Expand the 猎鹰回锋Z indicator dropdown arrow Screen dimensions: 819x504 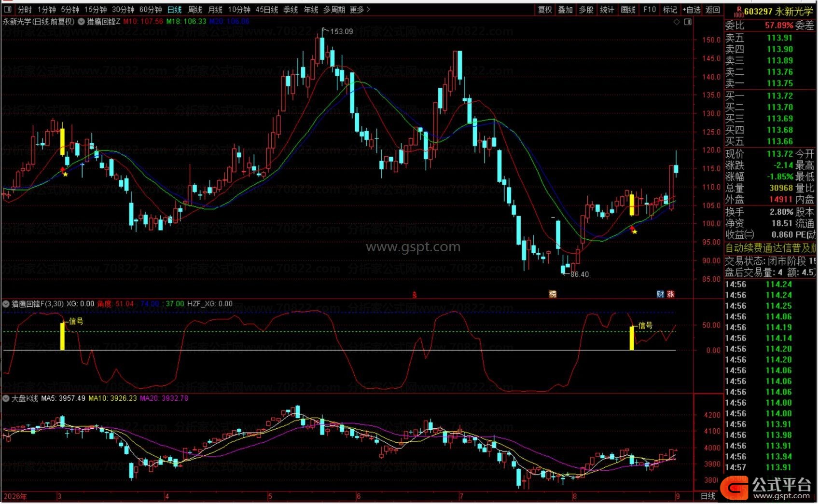tap(81, 21)
